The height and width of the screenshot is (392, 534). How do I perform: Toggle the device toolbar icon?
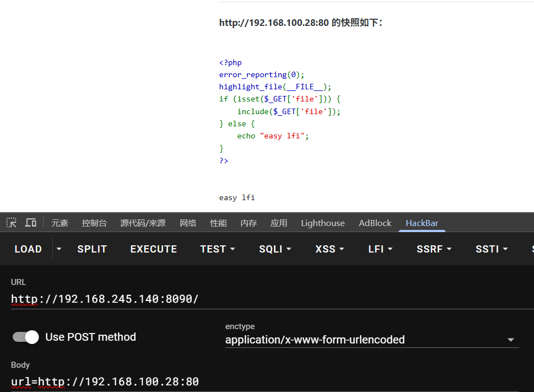pyautogui.click(x=31, y=223)
